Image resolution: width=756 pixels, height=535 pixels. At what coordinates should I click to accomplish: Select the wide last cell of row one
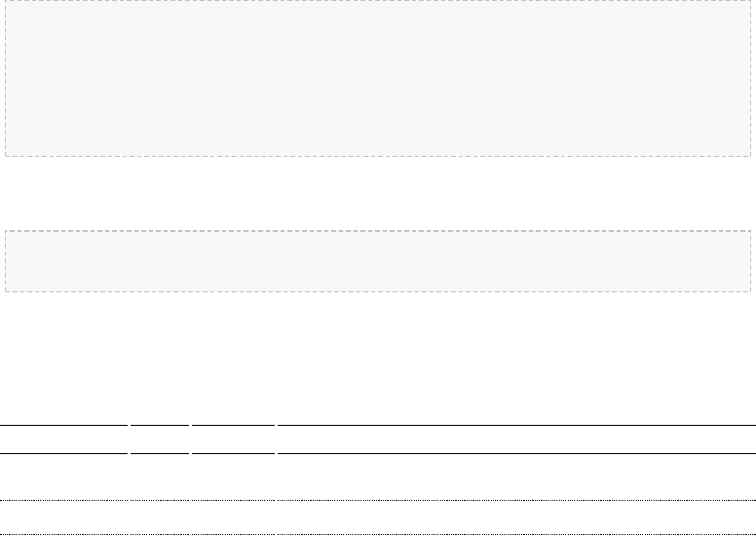click(516, 478)
